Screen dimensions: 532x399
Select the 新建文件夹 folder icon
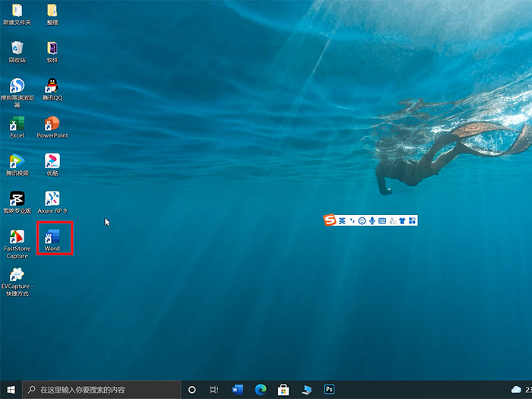(x=17, y=14)
